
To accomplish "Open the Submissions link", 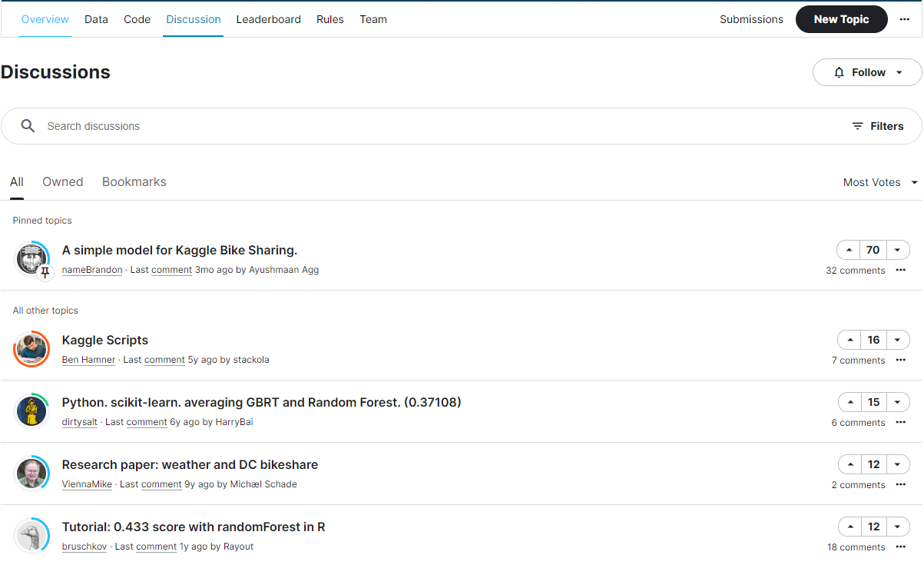I will click(x=751, y=19).
